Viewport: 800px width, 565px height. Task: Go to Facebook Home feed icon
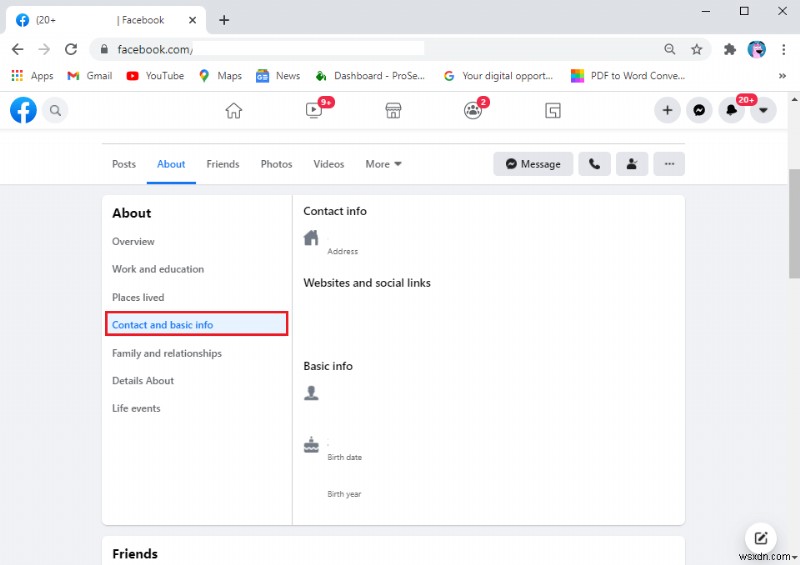[x=234, y=110]
